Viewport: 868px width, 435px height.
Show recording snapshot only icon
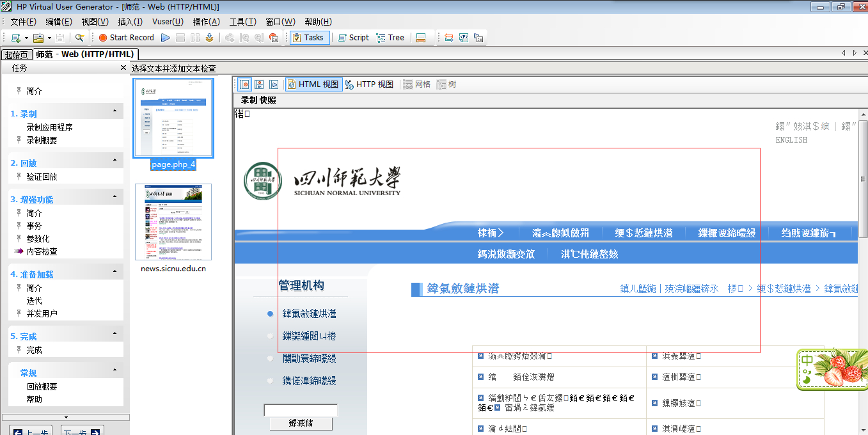click(x=244, y=84)
